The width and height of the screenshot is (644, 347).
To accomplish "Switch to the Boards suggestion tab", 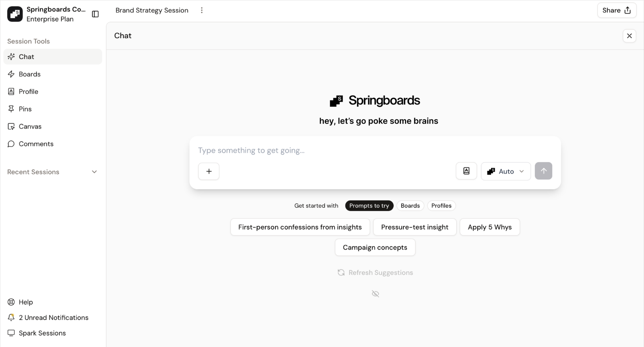I will tap(410, 206).
